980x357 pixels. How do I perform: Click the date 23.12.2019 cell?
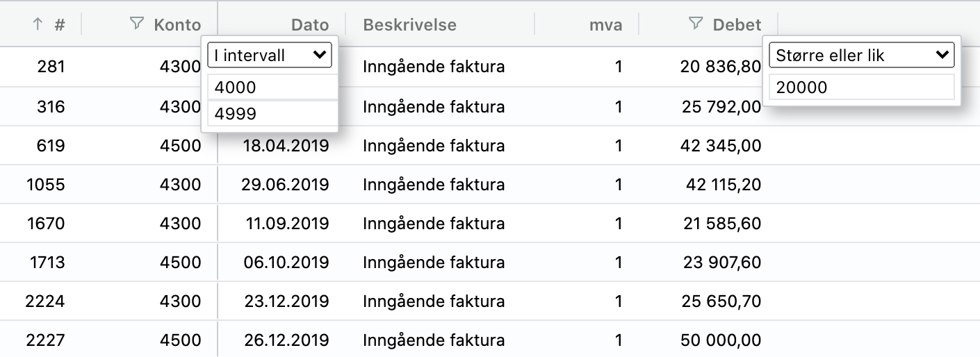coord(286,301)
